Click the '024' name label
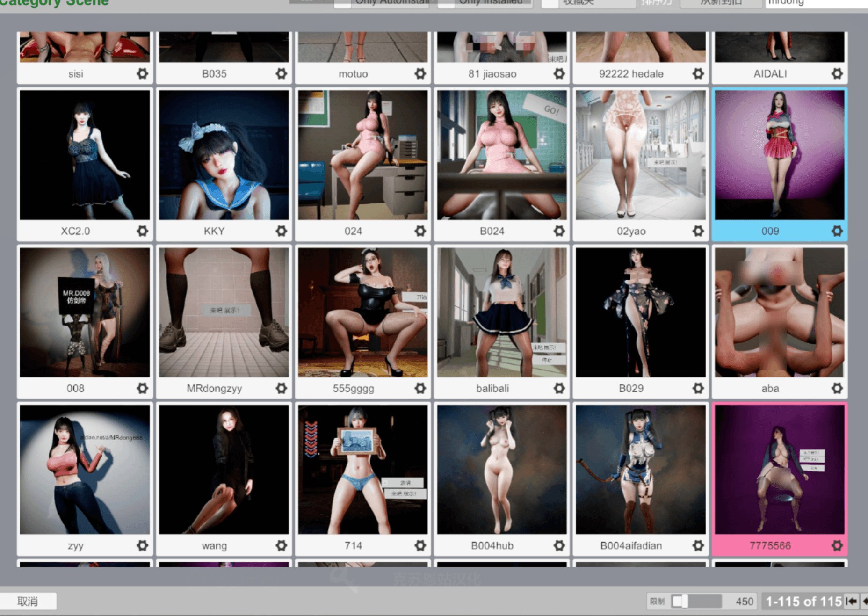The height and width of the screenshot is (616, 868). pyautogui.click(x=353, y=231)
